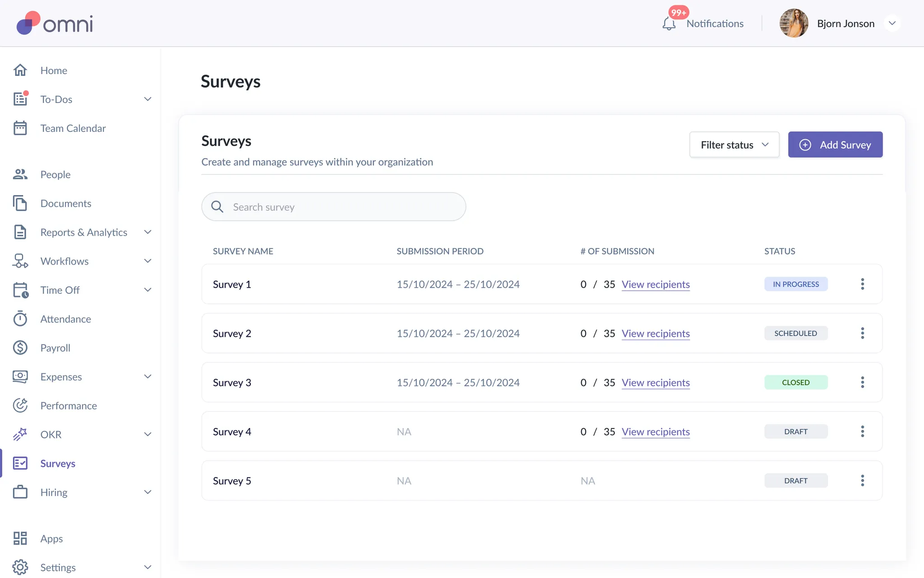Image resolution: width=924 pixels, height=578 pixels.
Task: View recipients for Survey 2
Action: coord(656,333)
